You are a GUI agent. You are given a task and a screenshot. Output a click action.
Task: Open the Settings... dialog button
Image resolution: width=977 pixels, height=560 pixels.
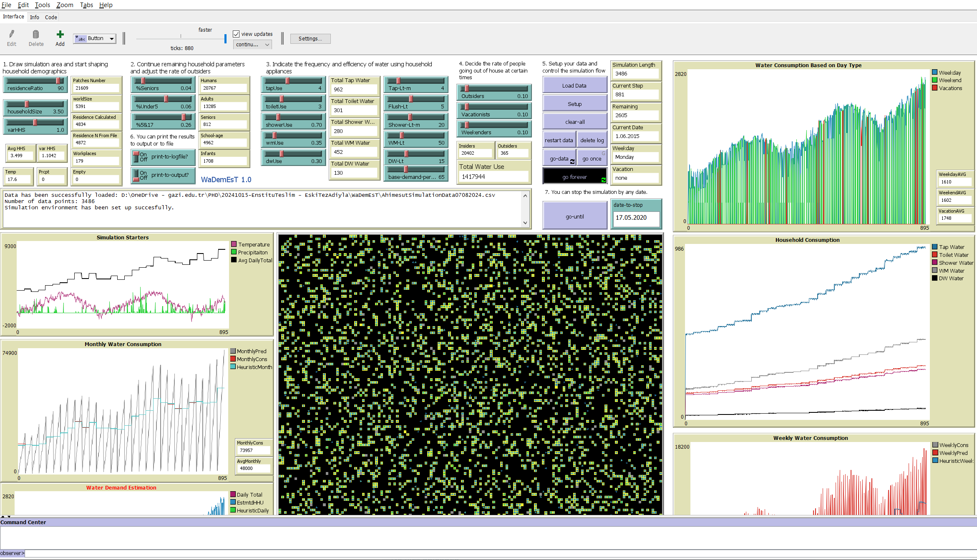(x=310, y=39)
